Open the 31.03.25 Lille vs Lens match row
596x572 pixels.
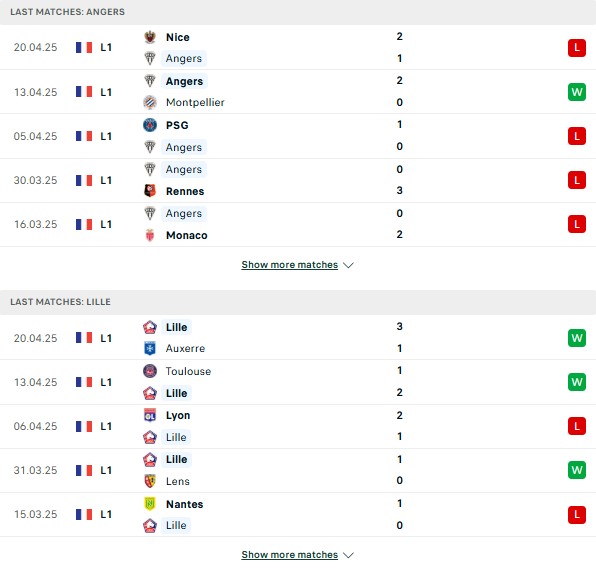pos(298,471)
